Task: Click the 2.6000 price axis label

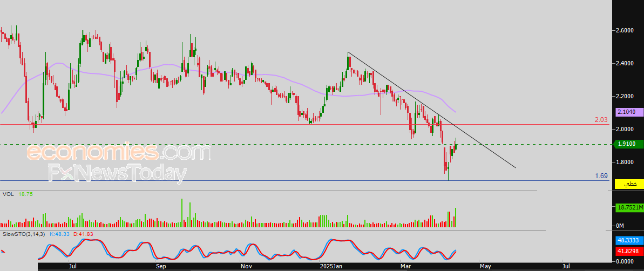Action: pyautogui.click(x=625, y=30)
